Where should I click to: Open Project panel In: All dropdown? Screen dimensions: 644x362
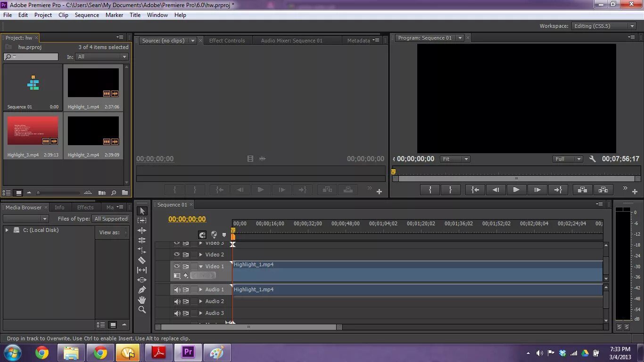pyautogui.click(x=103, y=57)
